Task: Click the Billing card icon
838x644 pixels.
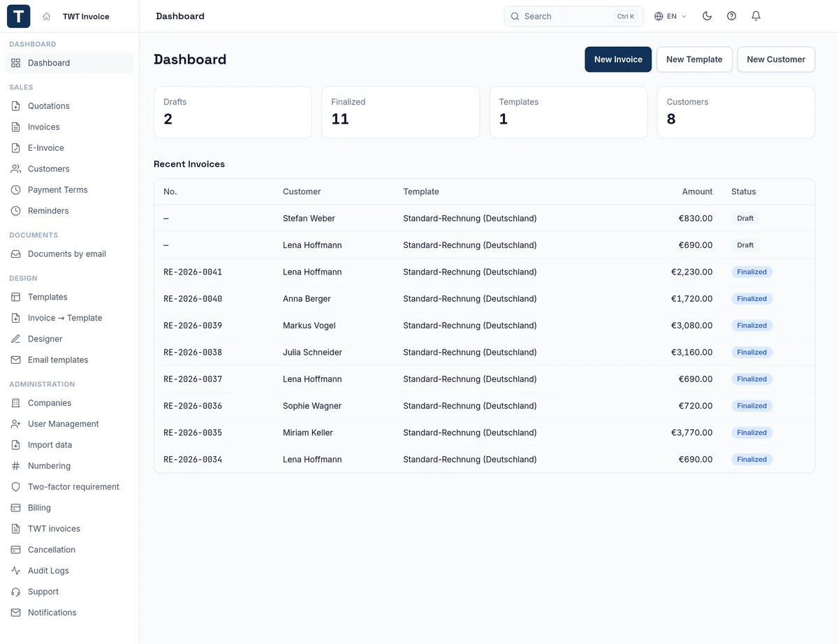Action: 16,508
